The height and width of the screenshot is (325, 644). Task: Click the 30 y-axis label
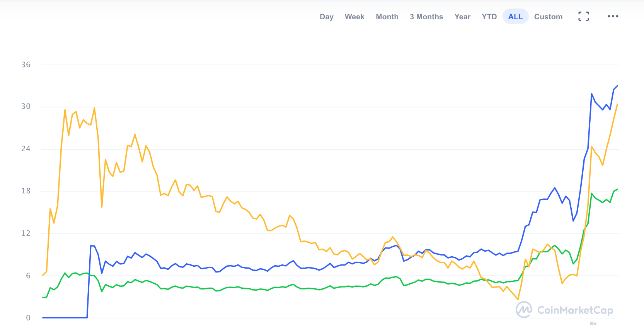(26, 106)
